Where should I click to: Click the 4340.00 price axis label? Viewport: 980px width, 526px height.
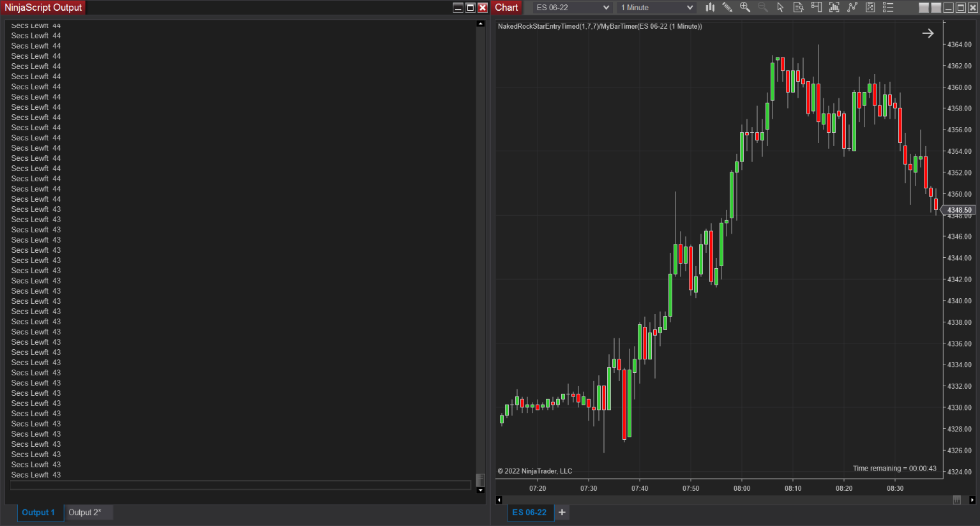(x=960, y=301)
